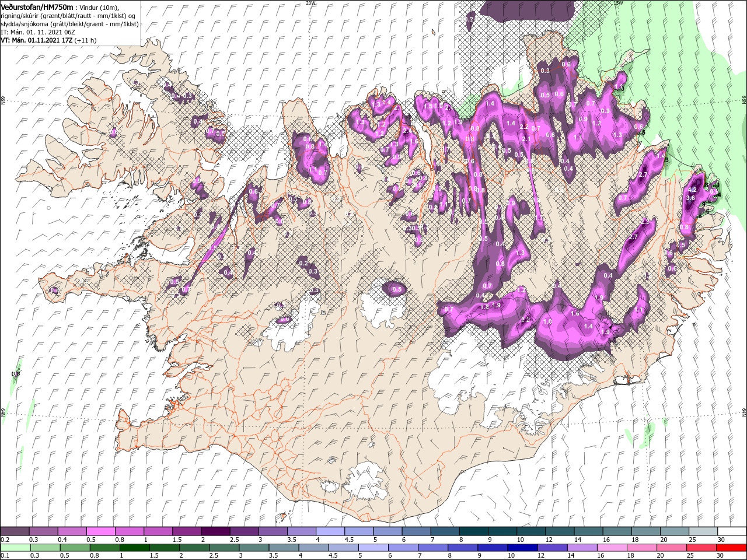This screenshot has width=747, height=560.
Task: Pick top-row legend swatch starting at 0.2
Action: coord(15,531)
